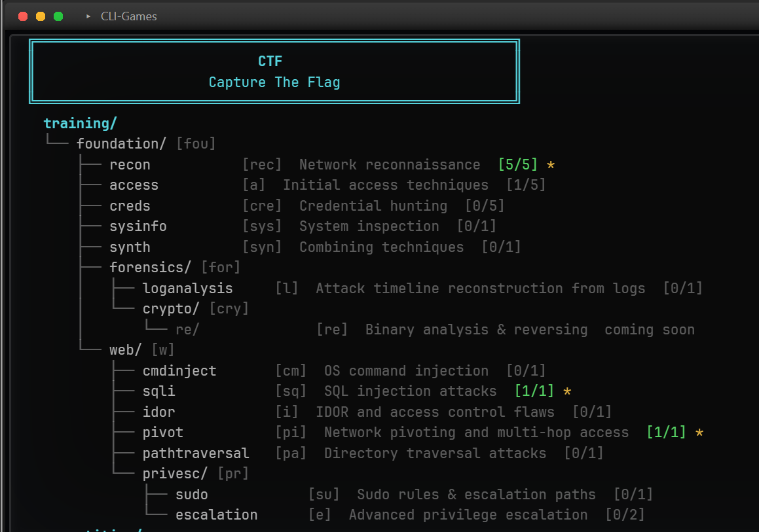This screenshot has width=759, height=532.
Task: Click the pathtraversal module entry
Action: [196, 453]
